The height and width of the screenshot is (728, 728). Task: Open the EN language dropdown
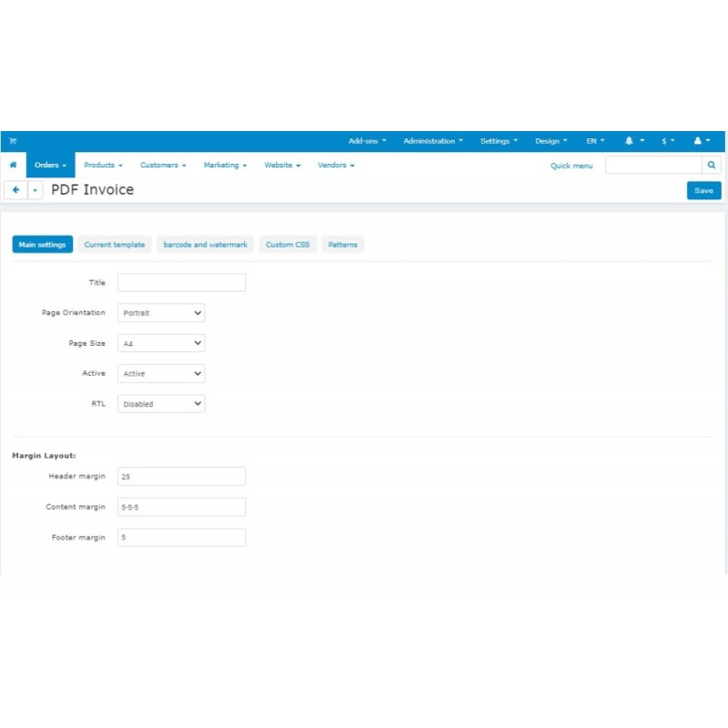(593, 141)
